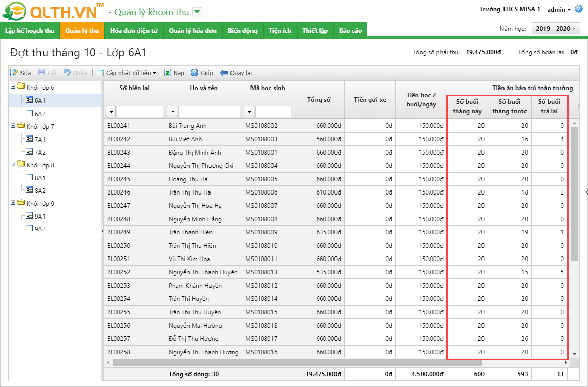Open Giúp help question mark icon
Viewport: 588px width, 387px height.
tap(195, 73)
